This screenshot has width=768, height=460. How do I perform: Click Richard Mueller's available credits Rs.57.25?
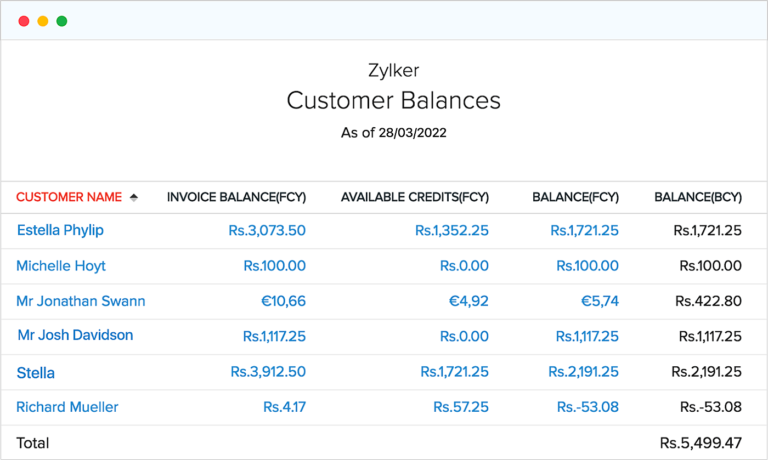coord(461,407)
